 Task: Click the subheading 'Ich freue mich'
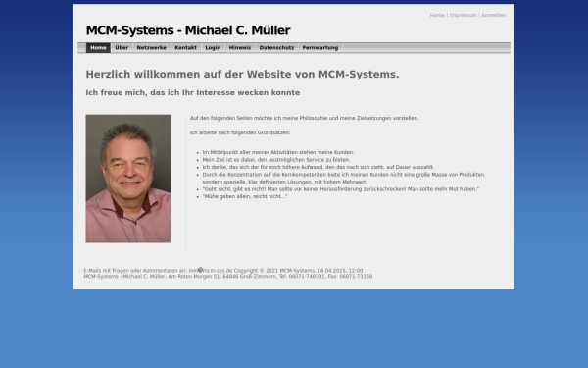193,93
